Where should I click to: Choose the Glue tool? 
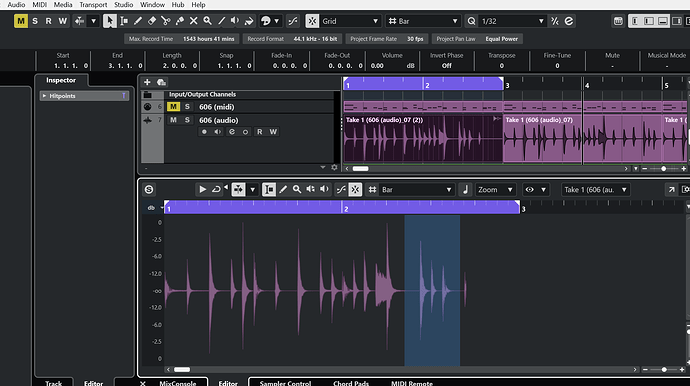[180, 21]
